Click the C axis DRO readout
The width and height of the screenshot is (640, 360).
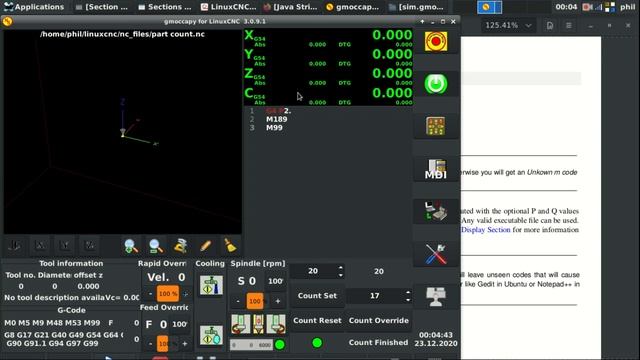329,96
